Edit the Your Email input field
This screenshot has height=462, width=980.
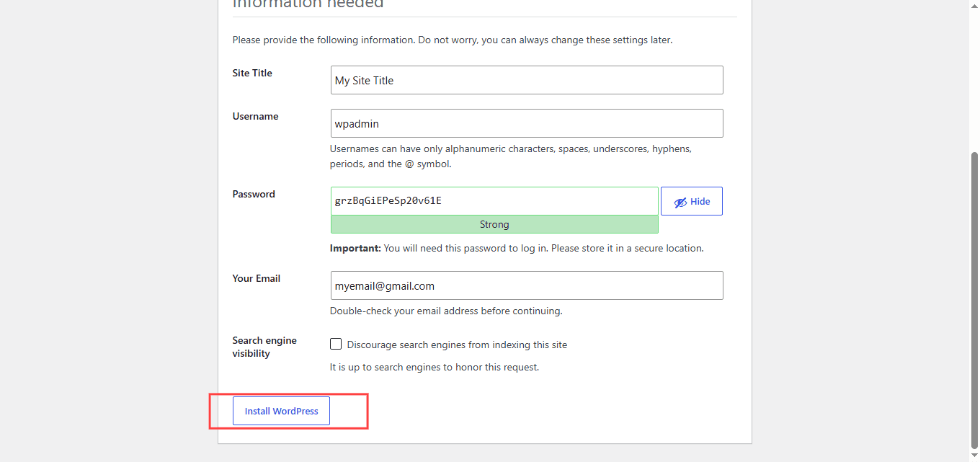point(527,285)
